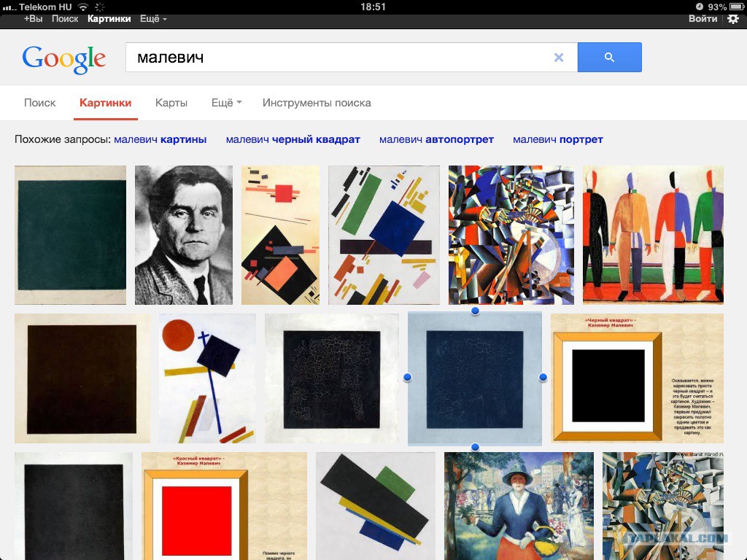Click the right blue selection handle dot

pos(543,377)
